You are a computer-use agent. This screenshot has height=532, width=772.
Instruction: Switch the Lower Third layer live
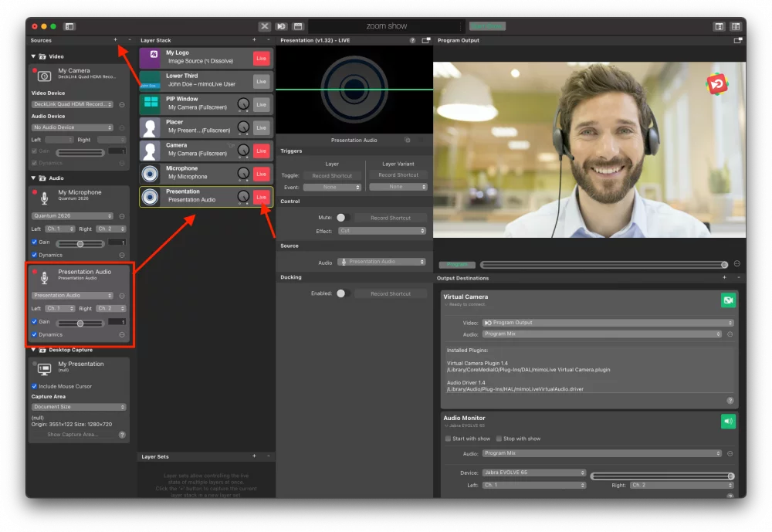click(262, 81)
